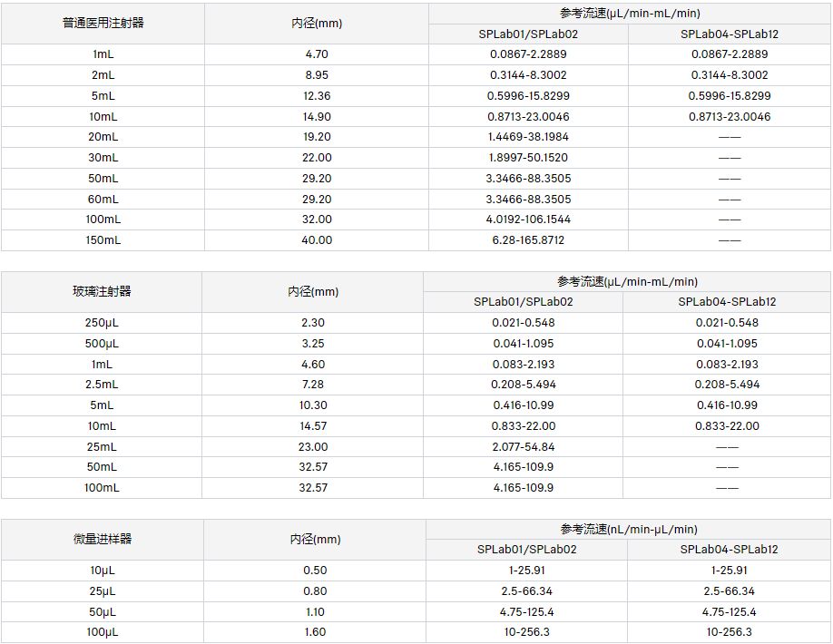The width and height of the screenshot is (833, 644).
Task: Select the 2.077-54.84 flow rate cell
Action: tap(524, 447)
